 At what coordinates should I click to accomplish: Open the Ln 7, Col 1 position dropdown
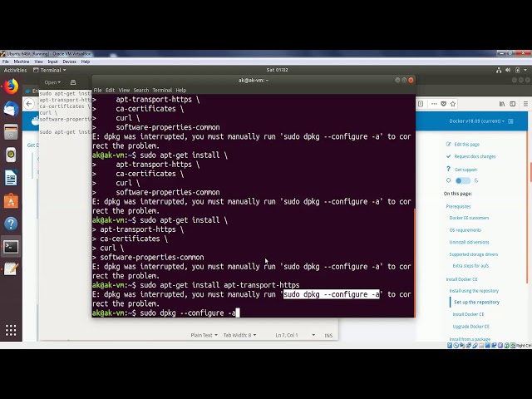tap(295, 335)
